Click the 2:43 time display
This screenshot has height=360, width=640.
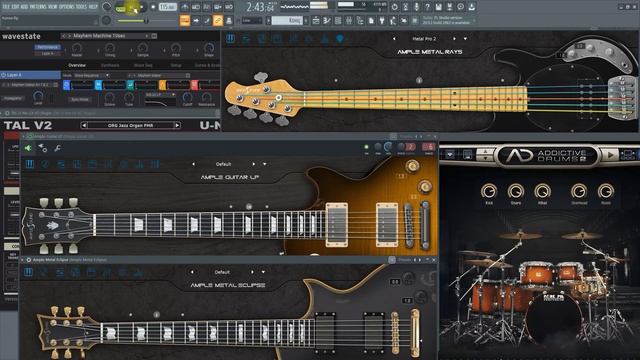260,7
